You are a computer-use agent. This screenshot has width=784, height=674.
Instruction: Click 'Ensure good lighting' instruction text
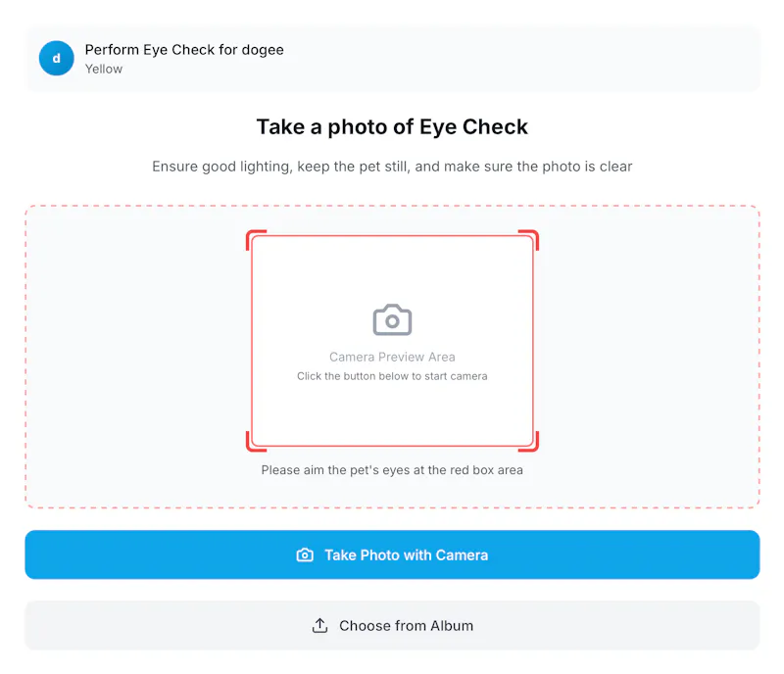[392, 167]
